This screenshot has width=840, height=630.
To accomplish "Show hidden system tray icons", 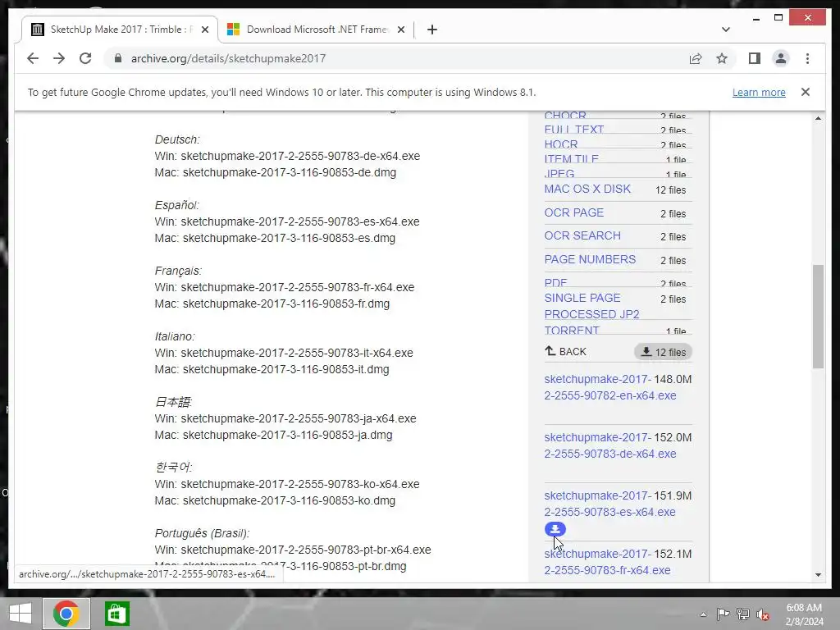I will coord(703,614).
